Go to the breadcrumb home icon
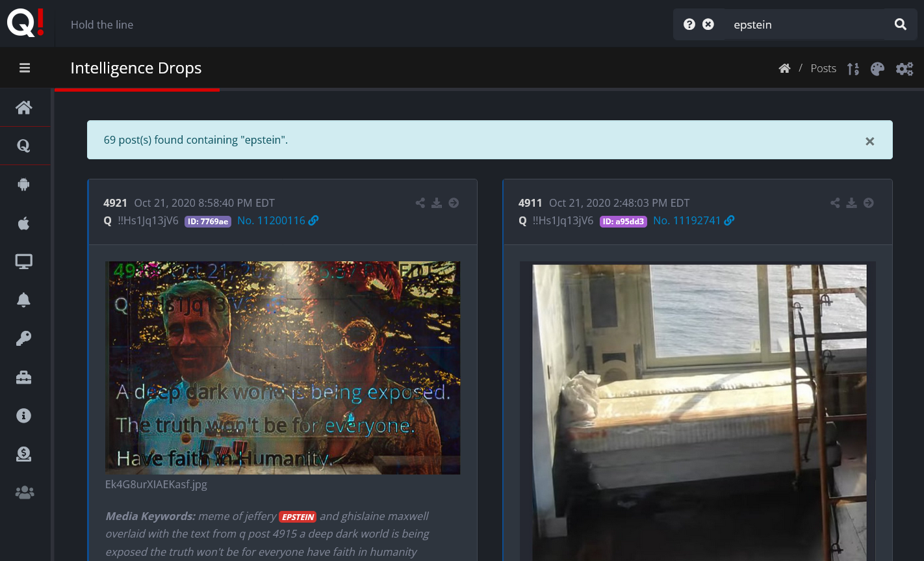The height and width of the screenshot is (561, 924). 784,68
